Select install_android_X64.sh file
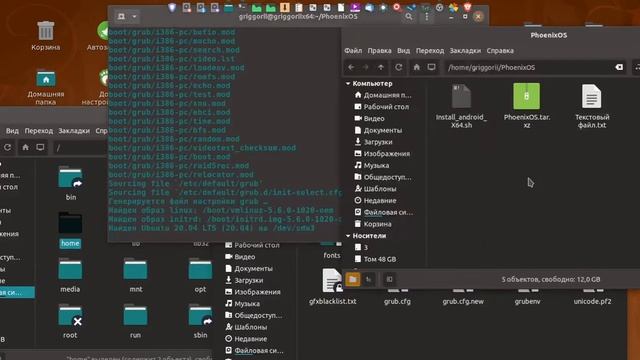This screenshot has width=640, height=360. (461, 106)
